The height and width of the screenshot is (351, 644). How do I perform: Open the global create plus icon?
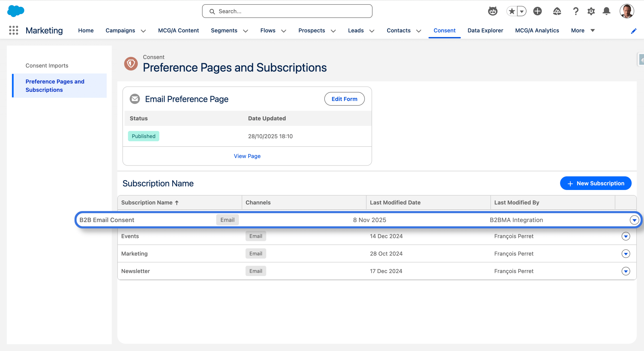click(x=537, y=11)
